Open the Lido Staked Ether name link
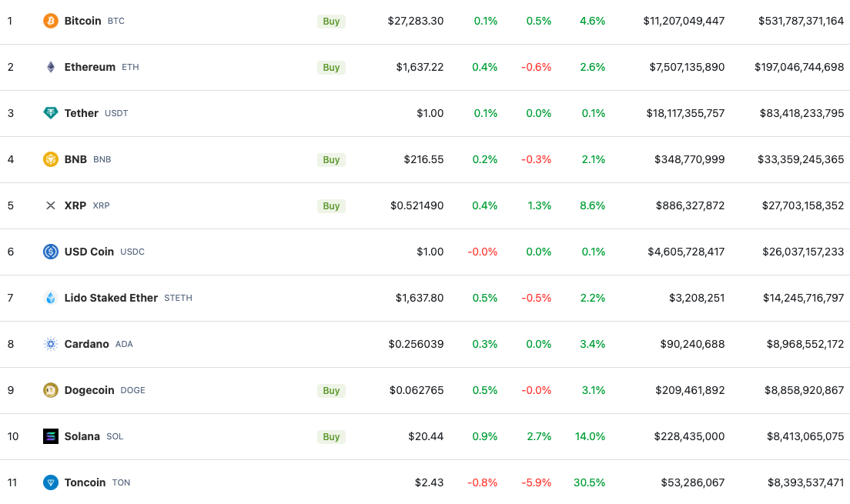850x504 pixels. (x=111, y=298)
